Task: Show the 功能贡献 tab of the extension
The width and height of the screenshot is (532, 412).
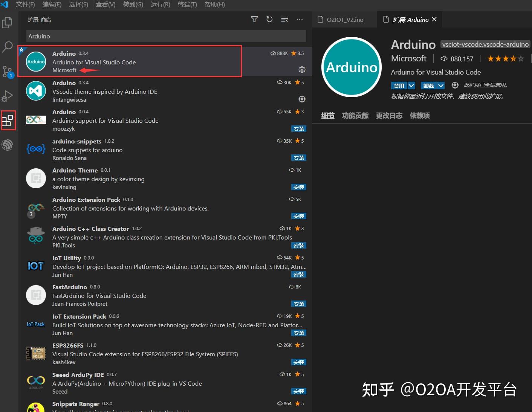Action: 355,116
